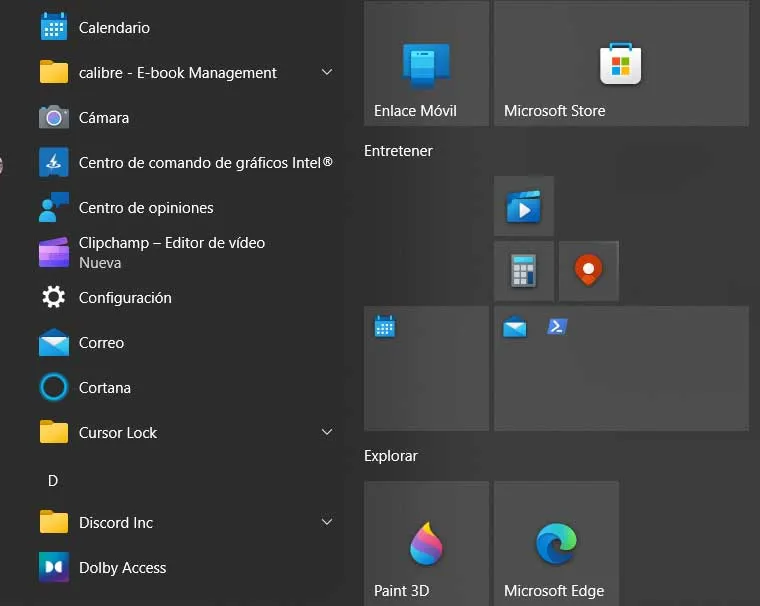Expand the calibre folder chevron
760x606 pixels.
click(327, 72)
